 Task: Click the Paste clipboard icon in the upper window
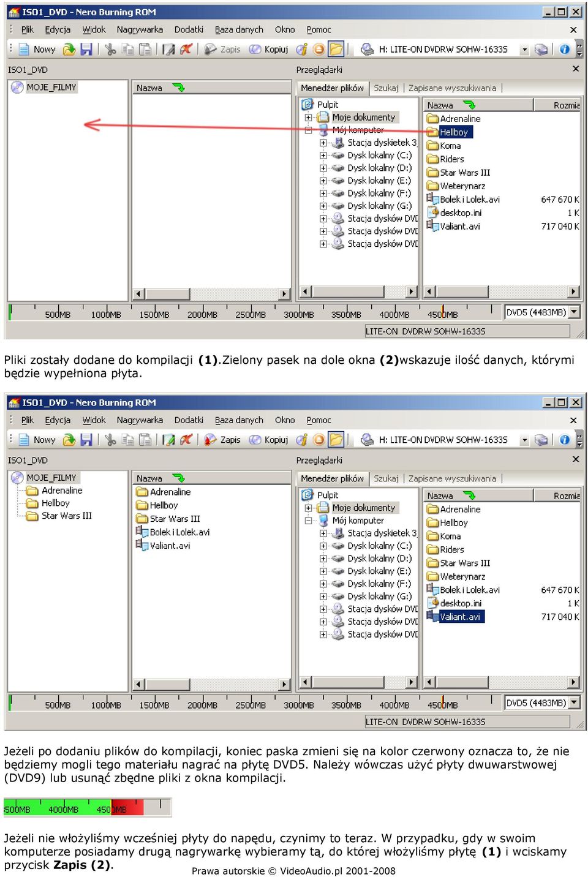(145, 50)
